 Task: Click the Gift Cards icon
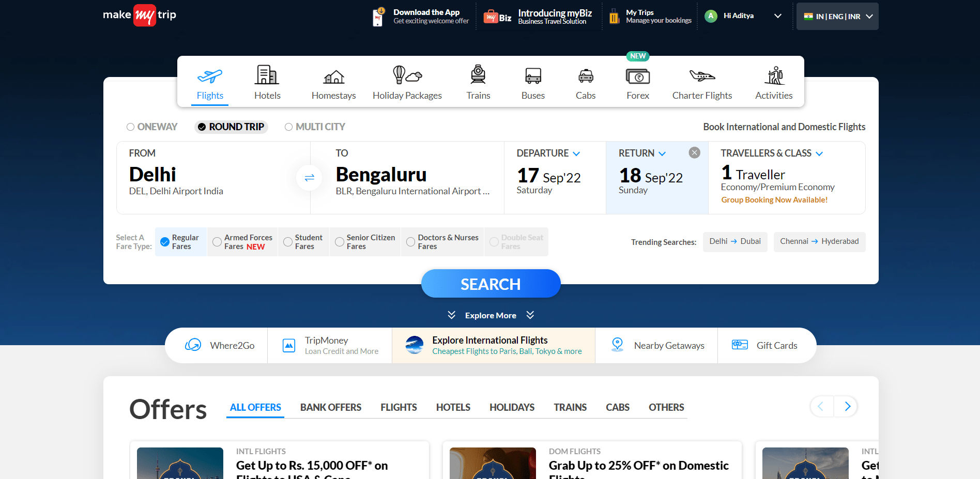tap(740, 345)
